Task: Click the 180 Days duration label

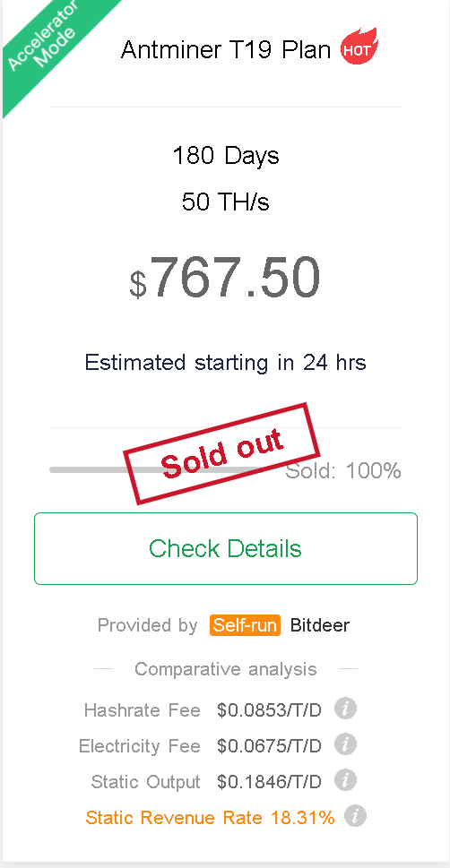Action: (226, 156)
